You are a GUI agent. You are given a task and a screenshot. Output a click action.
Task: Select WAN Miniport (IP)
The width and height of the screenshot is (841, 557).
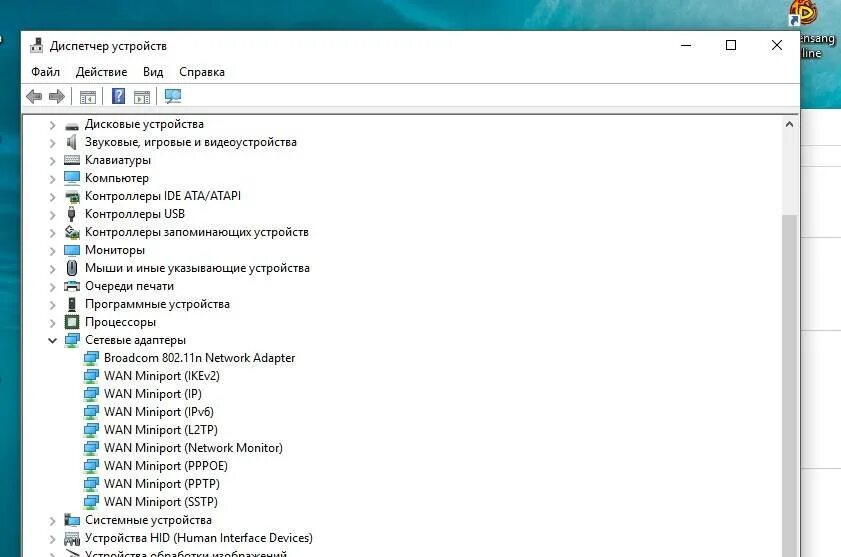pos(153,394)
